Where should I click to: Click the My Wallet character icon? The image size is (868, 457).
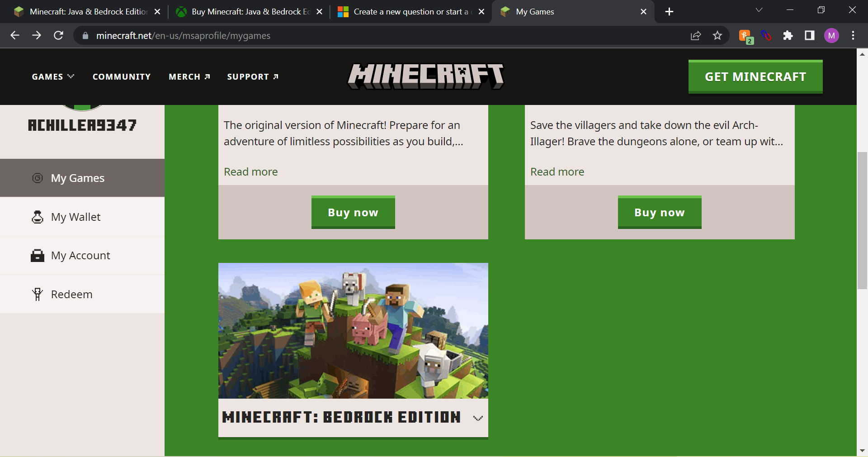click(38, 217)
